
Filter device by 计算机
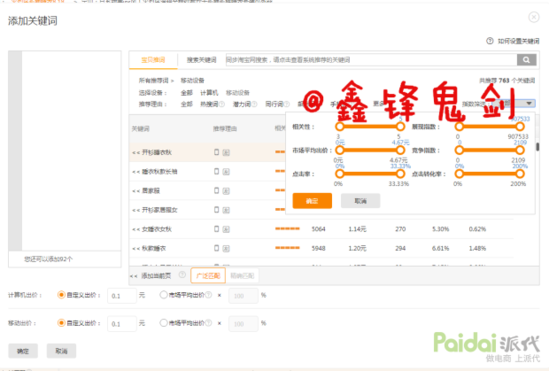[x=209, y=93]
